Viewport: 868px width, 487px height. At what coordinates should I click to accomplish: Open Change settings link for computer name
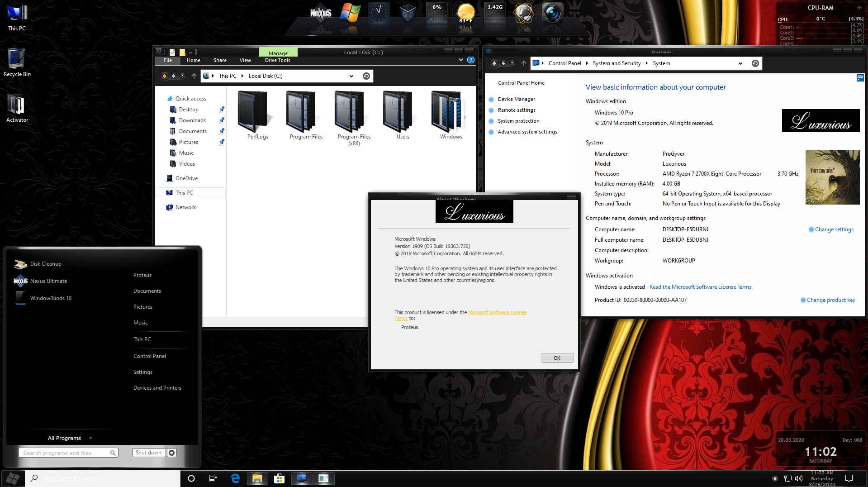pyautogui.click(x=834, y=229)
